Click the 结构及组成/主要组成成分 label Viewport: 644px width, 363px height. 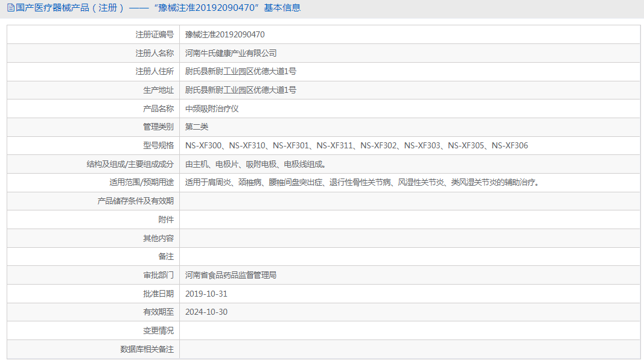coord(130,164)
